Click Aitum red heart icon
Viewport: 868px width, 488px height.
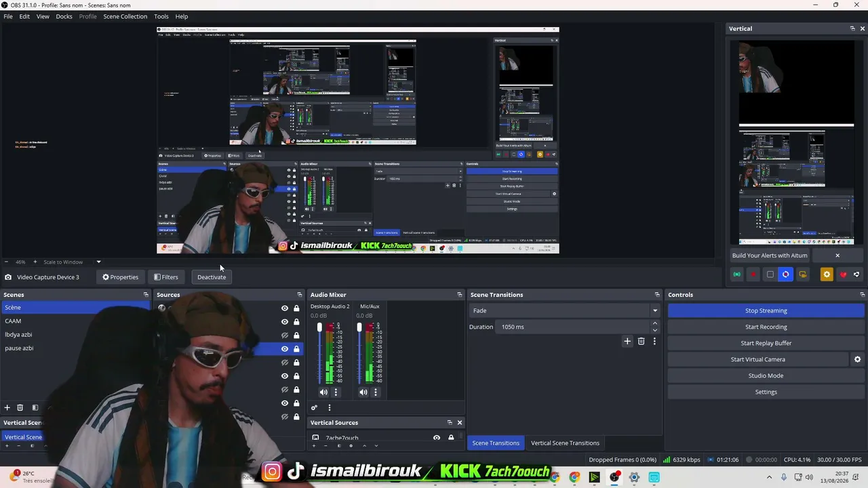coord(843,274)
